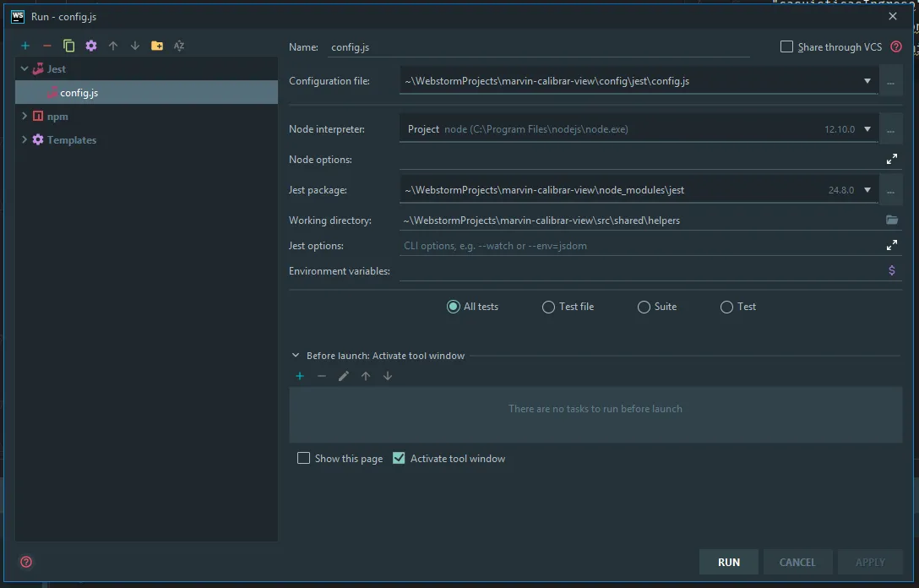Create new folder for configurations
919x588 pixels.
click(157, 46)
